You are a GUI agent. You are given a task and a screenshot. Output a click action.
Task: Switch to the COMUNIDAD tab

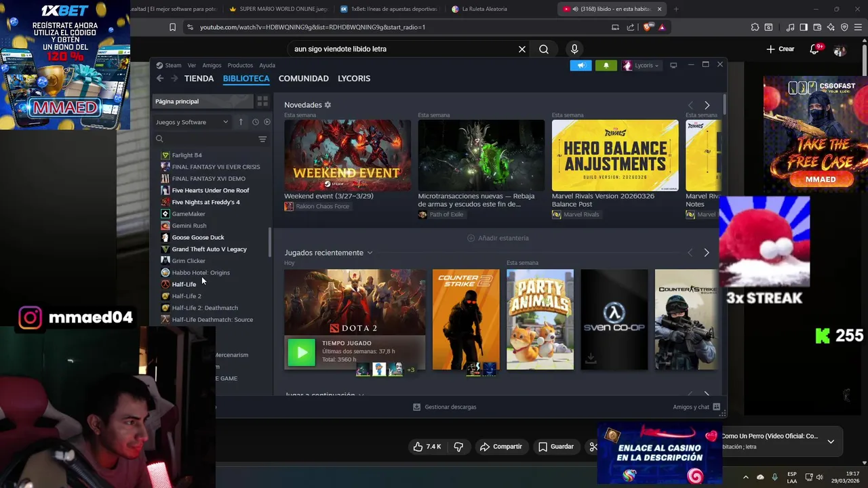[304, 79]
